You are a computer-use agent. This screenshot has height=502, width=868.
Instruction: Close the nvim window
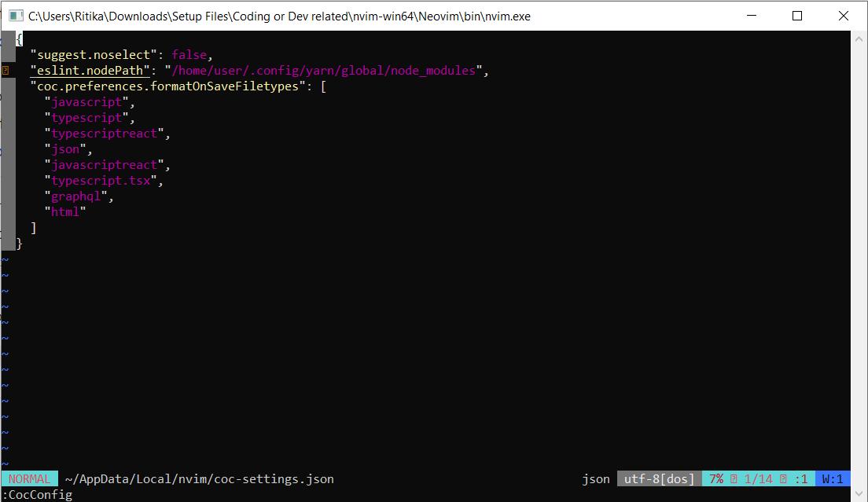point(843,16)
